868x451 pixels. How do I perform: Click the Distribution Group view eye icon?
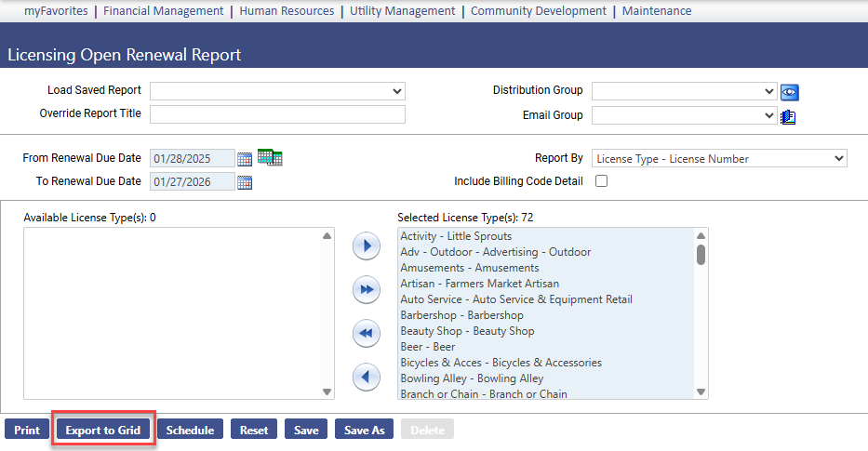[x=790, y=91]
